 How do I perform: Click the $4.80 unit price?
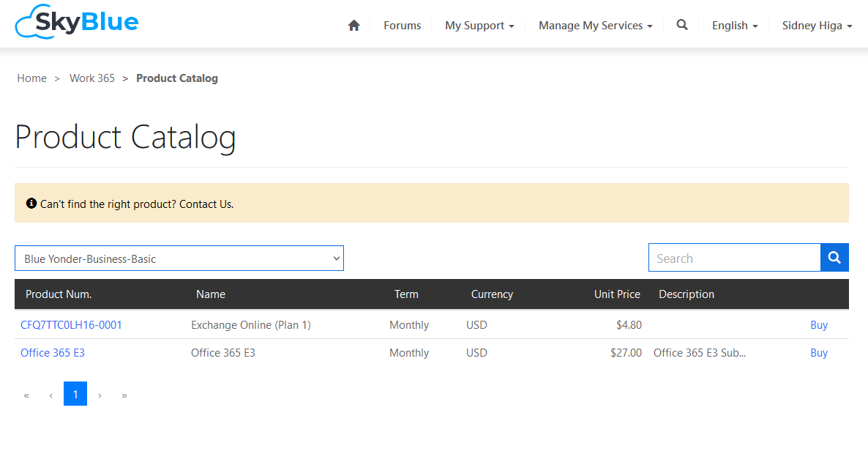(629, 325)
